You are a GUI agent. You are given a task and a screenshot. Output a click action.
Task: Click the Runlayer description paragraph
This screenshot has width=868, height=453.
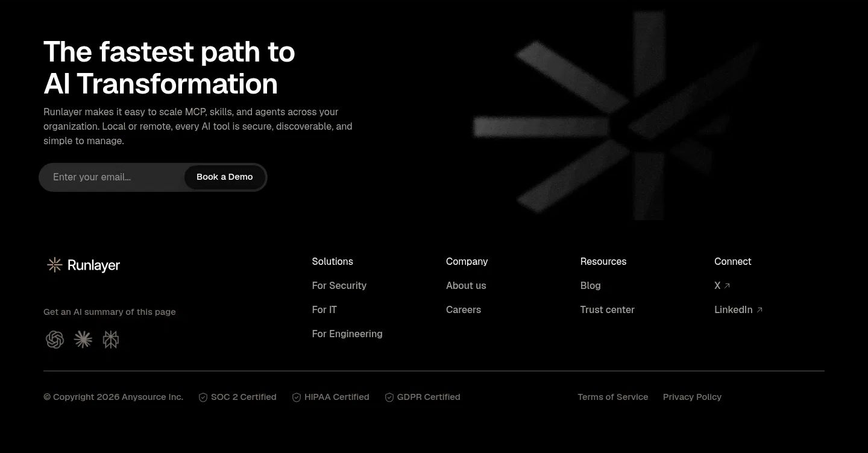click(x=198, y=127)
